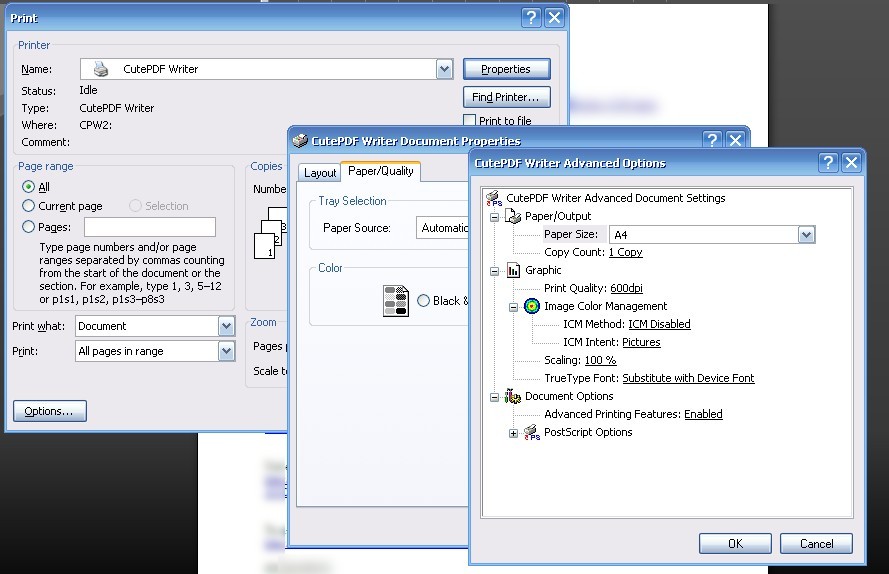The height and width of the screenshot is (574, 889).
Task: Click the PS printer icon for Advanced Document Settings
Action: click(494, 198)
